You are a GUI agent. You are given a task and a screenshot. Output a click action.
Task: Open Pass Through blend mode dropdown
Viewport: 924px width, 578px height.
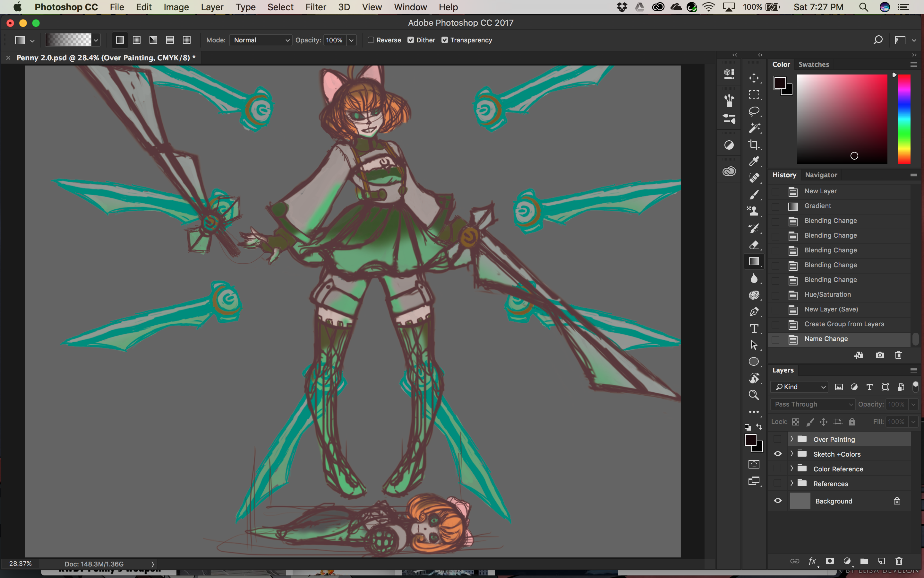tap(812, 404)
